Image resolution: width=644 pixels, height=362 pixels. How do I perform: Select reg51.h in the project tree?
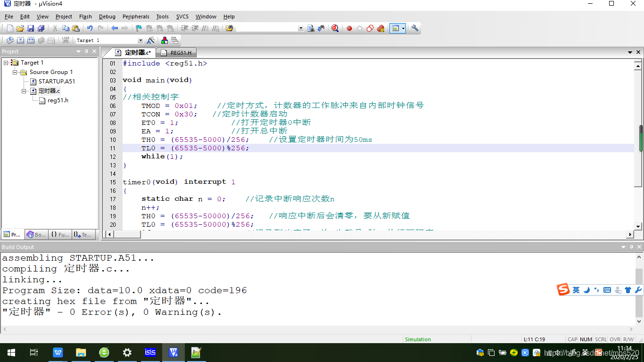click(58, 100)
